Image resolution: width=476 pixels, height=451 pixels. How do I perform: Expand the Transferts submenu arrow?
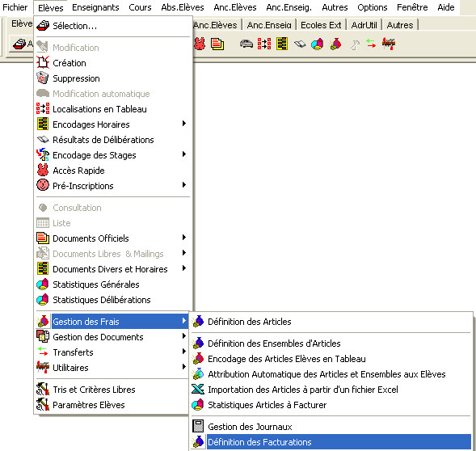pos(184,351)
